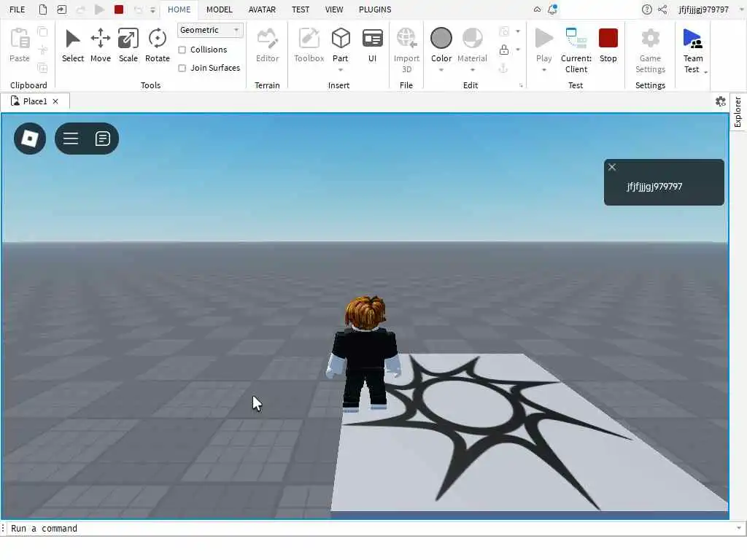The image size is (747, 560).
Task: Open the FILE menu
Action: point(18,9)
